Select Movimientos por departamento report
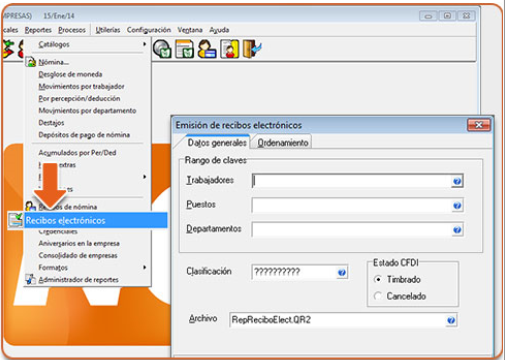The image size is (505, 360). coord(87,111)
